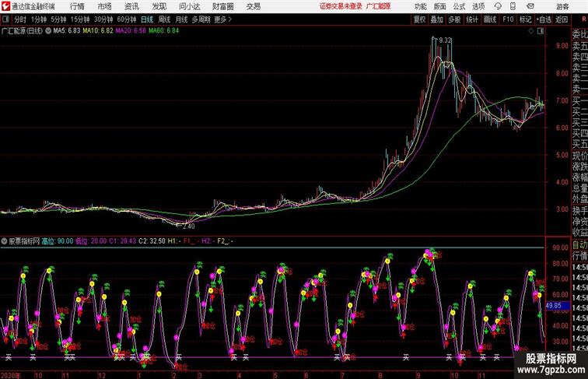Viewport: 588px width, 379px height.
Task: Switch to 60分钟 chart period
Action: [x=127, y=19]
